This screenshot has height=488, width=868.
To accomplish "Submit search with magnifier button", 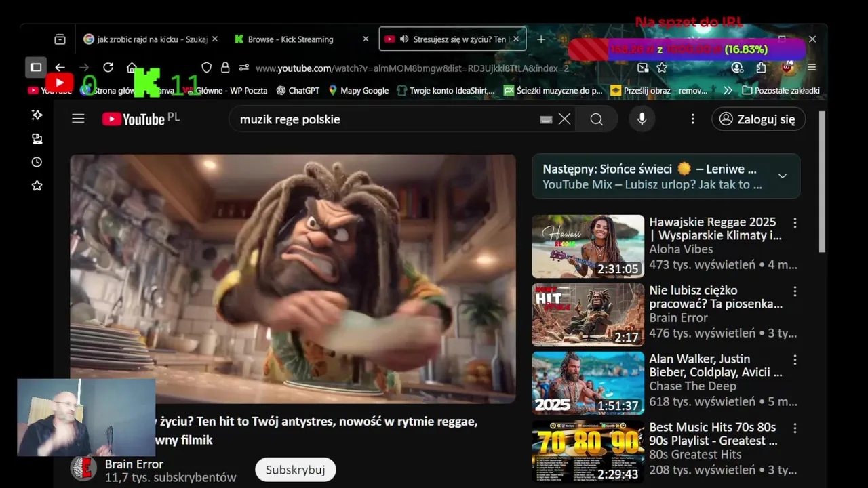I will click(596, 119).
